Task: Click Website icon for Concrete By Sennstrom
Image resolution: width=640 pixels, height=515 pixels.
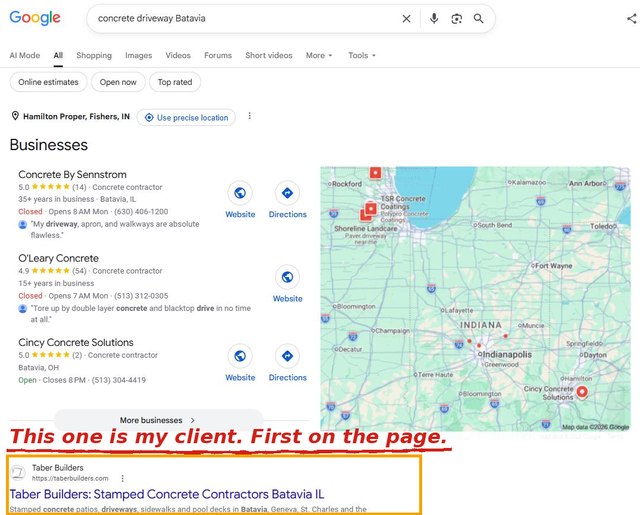Action: [240, 193]
